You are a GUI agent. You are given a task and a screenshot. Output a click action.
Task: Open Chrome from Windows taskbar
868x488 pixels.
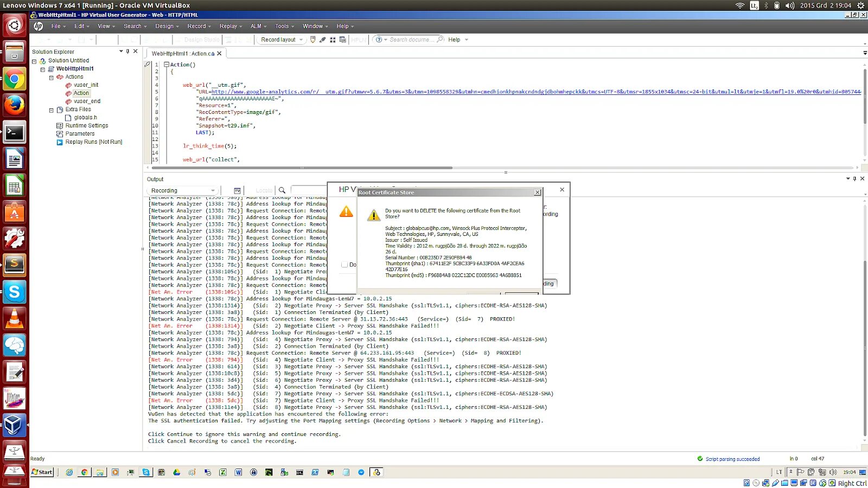84,472
